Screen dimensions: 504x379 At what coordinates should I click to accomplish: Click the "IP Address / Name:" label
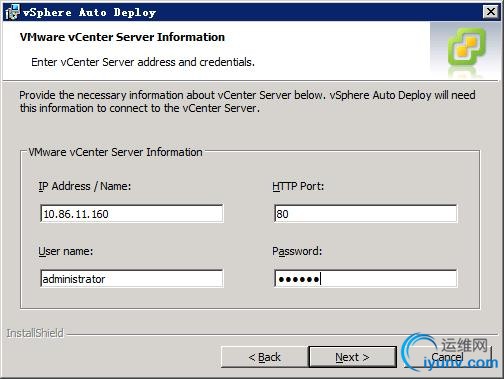click(x=85, y=186)
